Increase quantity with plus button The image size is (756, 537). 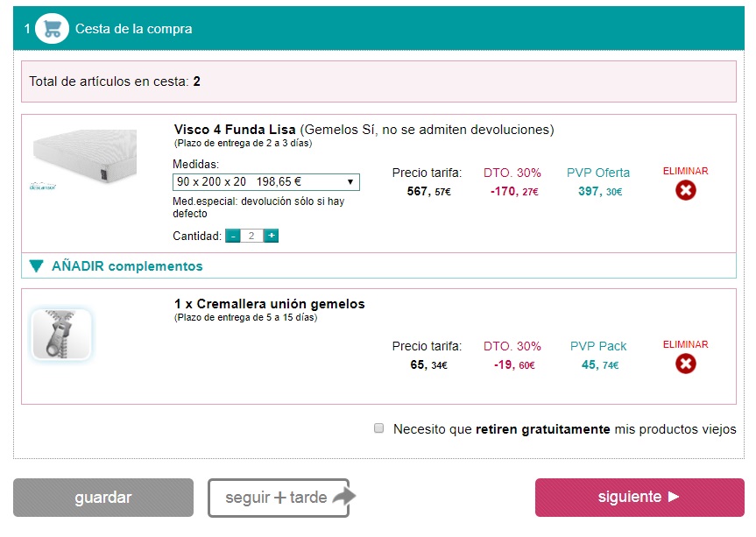(272, 236)
